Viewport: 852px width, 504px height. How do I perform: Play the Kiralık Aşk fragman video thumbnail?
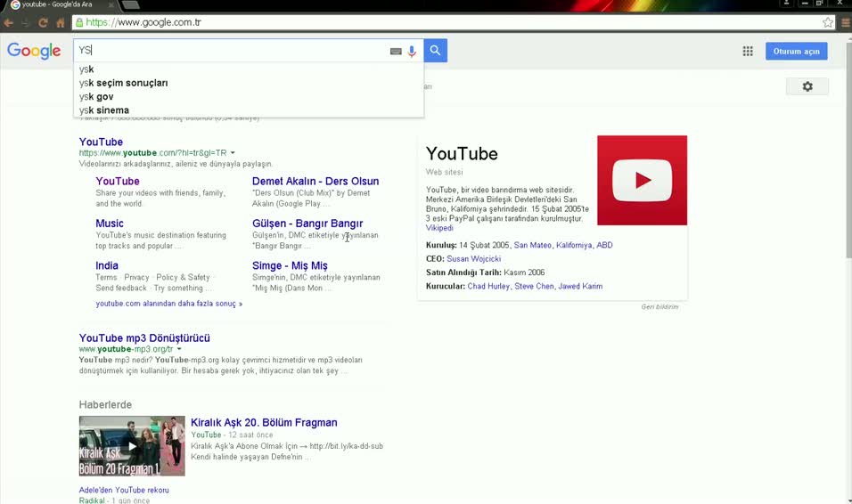point(132,446)
